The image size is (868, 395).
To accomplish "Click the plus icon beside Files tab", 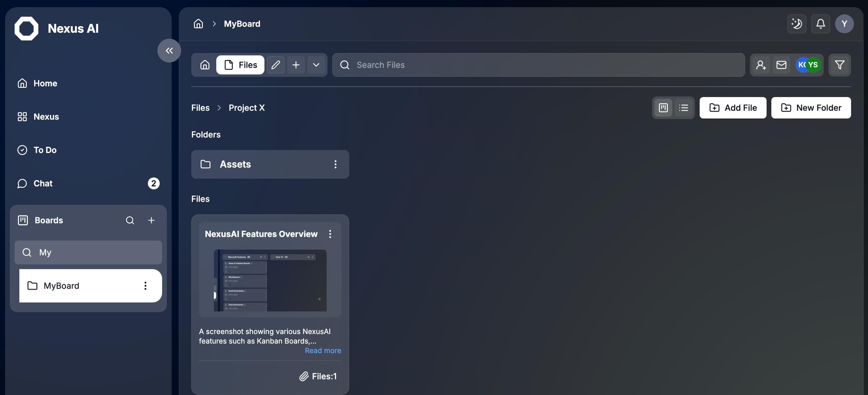I will [x=295, y=65].
